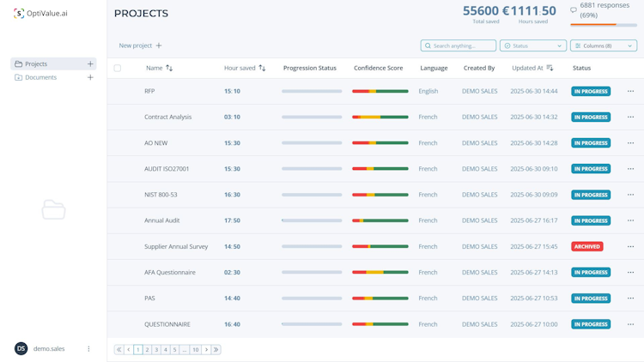Go to page 3 in pagination

[x=156, y=350]
